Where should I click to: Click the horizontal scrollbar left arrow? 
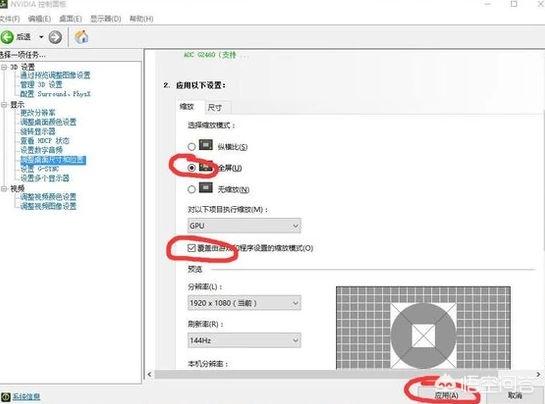click(x=149, y=374)
